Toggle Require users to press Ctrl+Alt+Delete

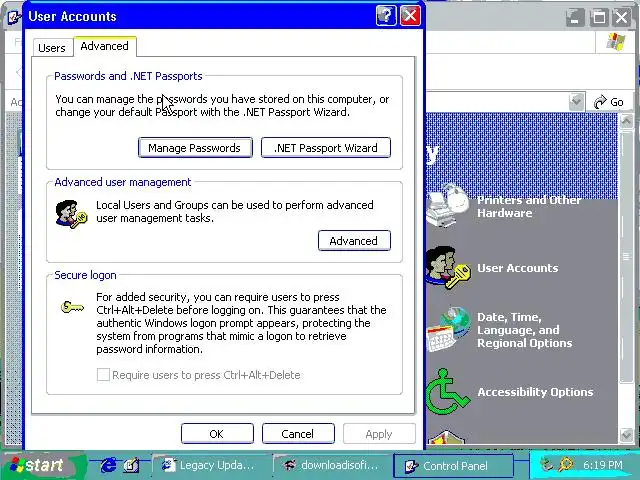click(103, 375)
